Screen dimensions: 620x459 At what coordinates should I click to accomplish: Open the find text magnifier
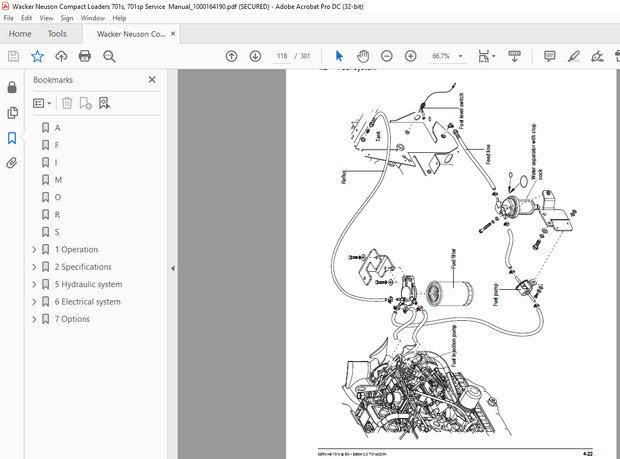point(109,56)
